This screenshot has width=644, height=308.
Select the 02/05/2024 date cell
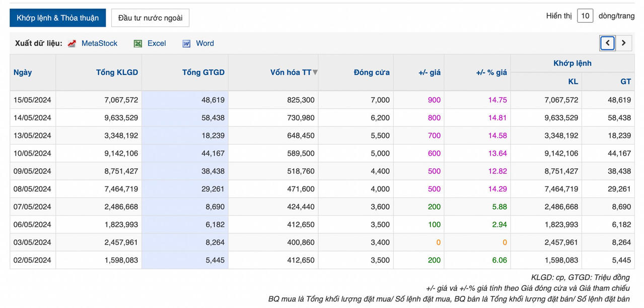pyautogui.click(x=32, y=261)
